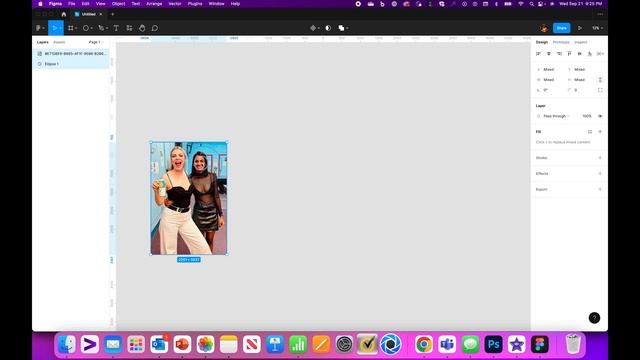Image resolution: width=640 pixels, height=360 pixels.
Task: Open the Resources tool
Action: [x=129, y=28]
